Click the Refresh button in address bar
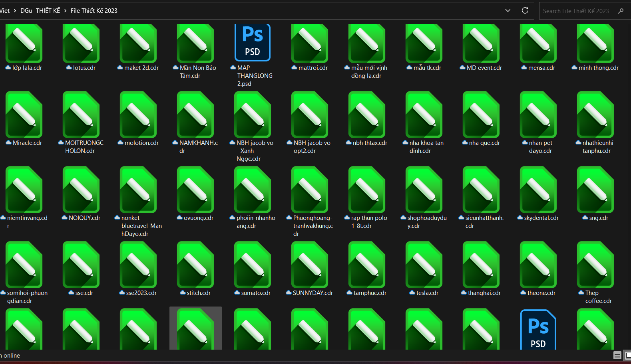631x364 pixels. (525, 11)
